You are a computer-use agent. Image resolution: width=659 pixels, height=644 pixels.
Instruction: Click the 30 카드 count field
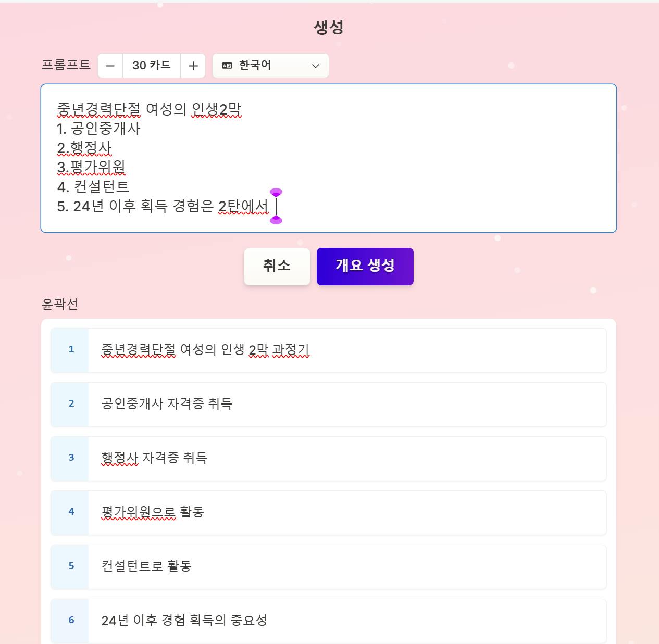coord(152,66)
